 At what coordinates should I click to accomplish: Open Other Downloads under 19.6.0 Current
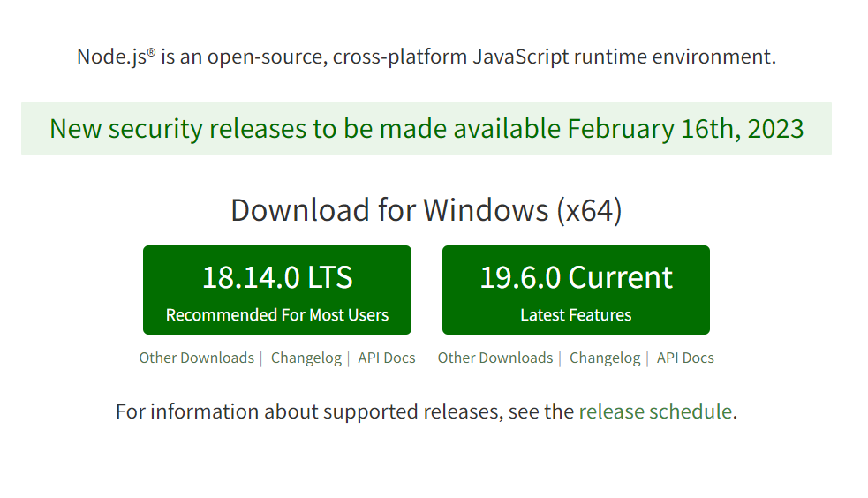[x=495, y=358]
